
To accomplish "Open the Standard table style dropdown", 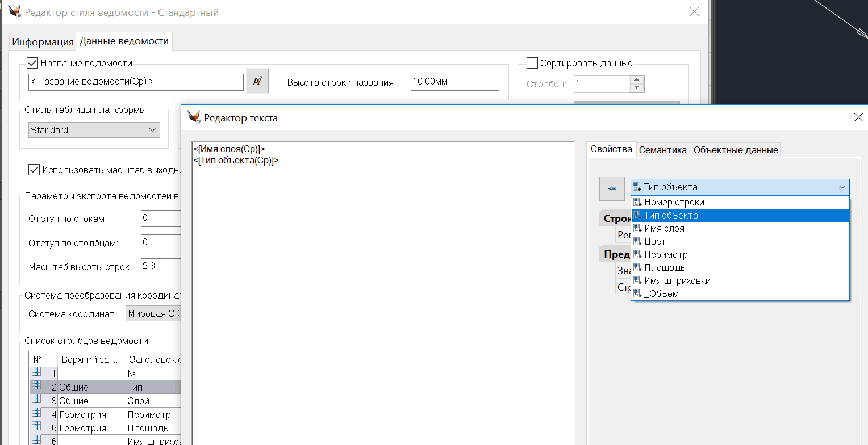I will (x=94, y=130).
